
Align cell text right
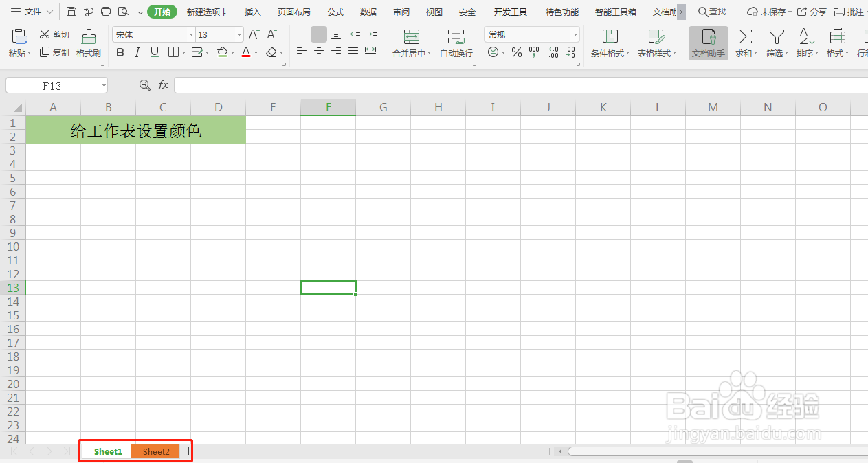[x=336, y=52]
